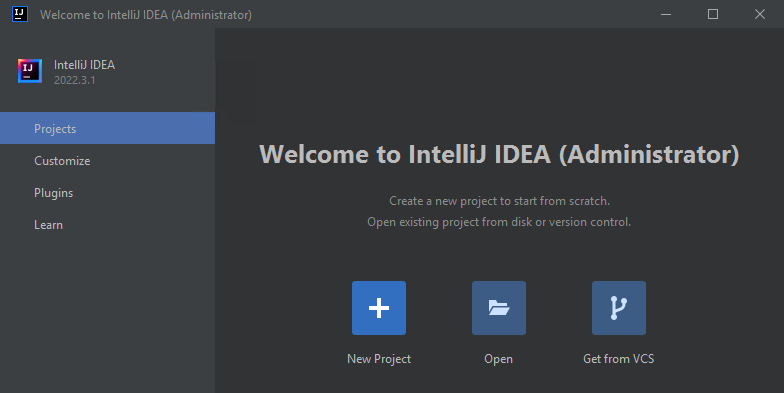Image resolution: width=784 pixels, height=393 pixels.
Task: Click the Open folder icon
Action: 498,308
